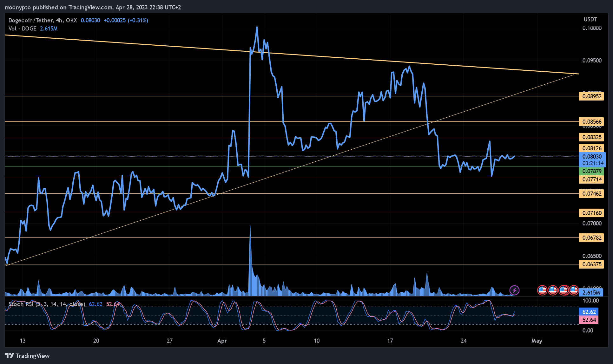Screen dimensions: 613x364
Task: Select the 0.07160 price level label
Action: tap(591, 213)
